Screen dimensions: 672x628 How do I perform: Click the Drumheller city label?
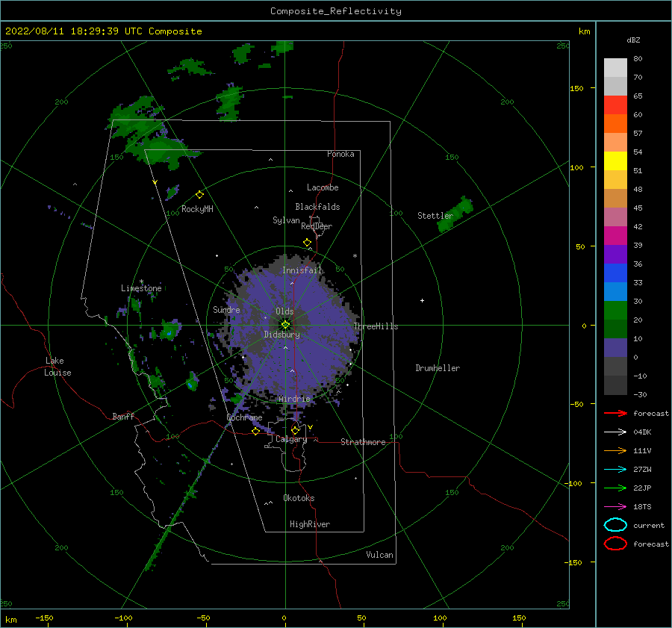point(438,368)
